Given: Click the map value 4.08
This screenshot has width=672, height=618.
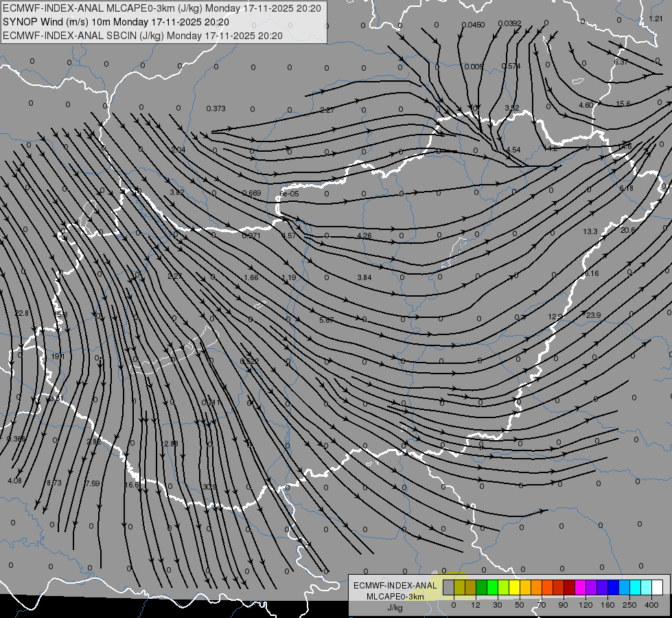Looking at the screenshot, I should [14, 481].
